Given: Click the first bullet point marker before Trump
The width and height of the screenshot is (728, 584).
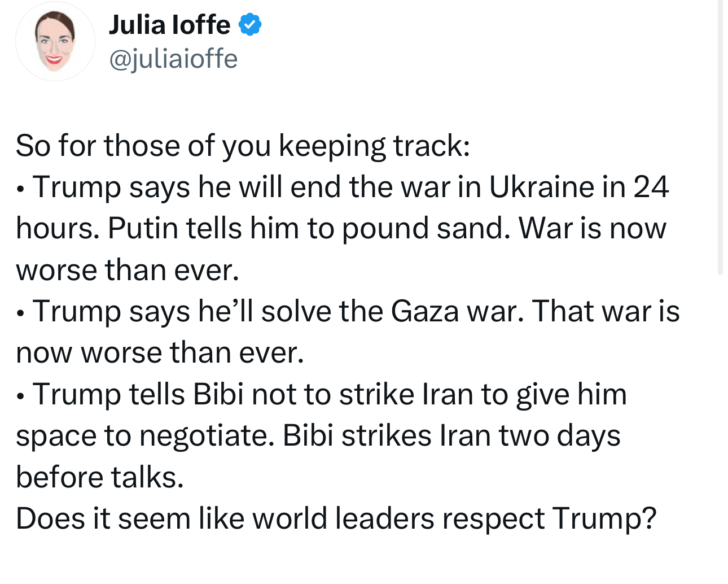Looking at the screenshot, I should pyautogui.click(x=21, y=189).
